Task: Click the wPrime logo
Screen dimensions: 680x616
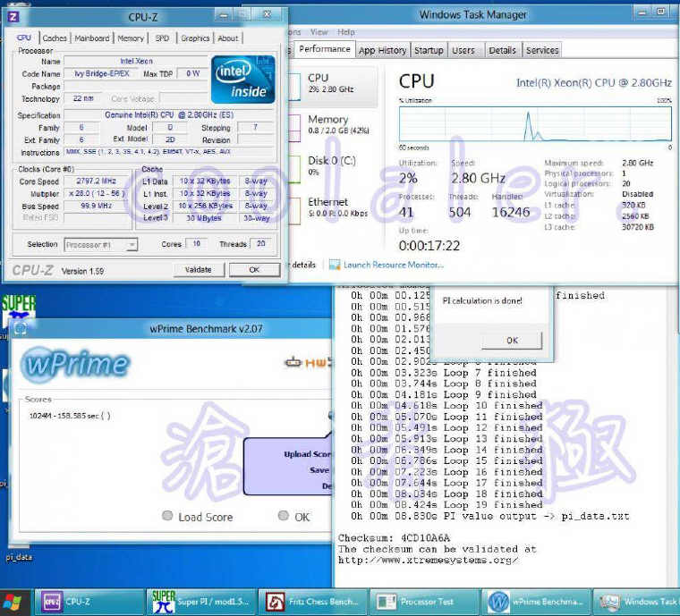Action: point(75,365)
